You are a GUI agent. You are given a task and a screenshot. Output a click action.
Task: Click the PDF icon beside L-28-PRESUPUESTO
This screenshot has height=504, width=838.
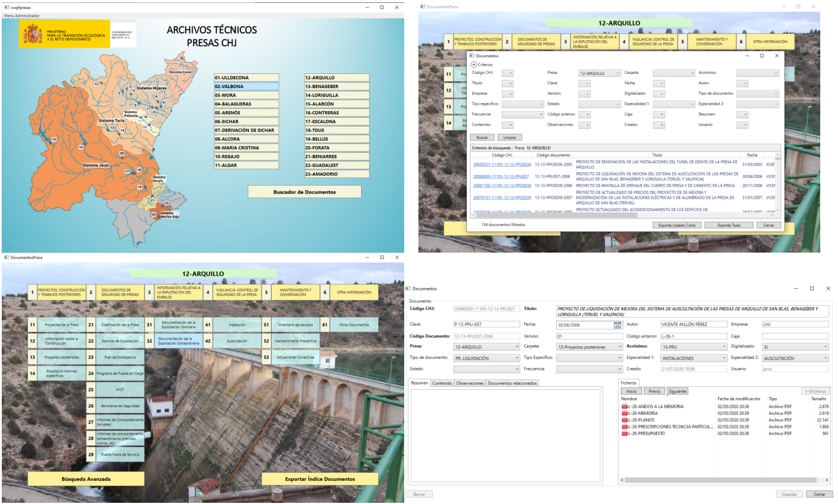(x=624, y=434)
